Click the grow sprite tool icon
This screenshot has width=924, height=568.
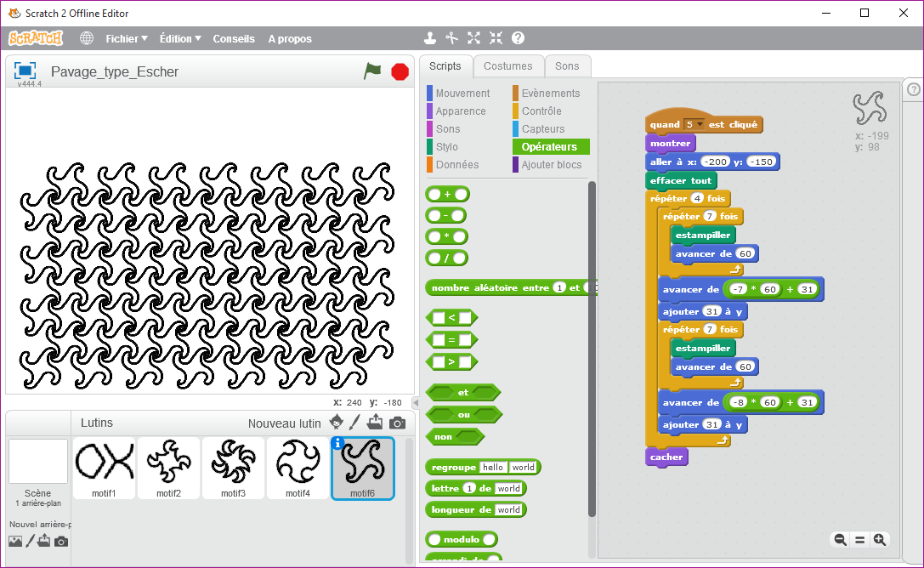tap(473, 38)
